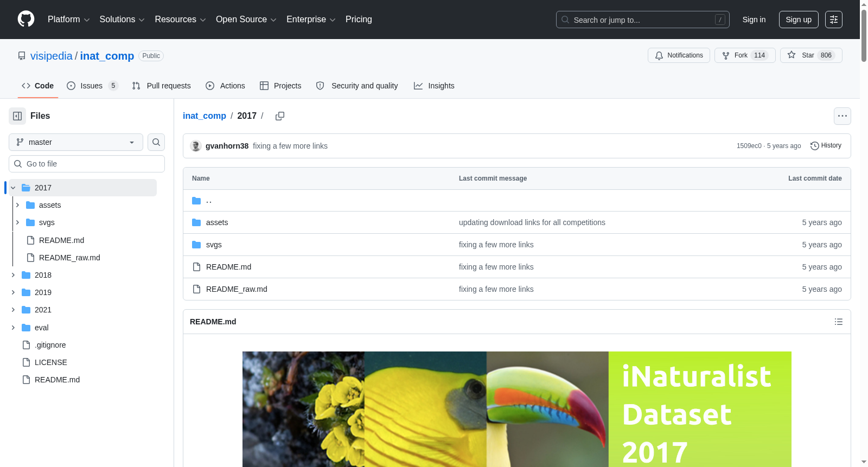Click the Sign up button

799,20
